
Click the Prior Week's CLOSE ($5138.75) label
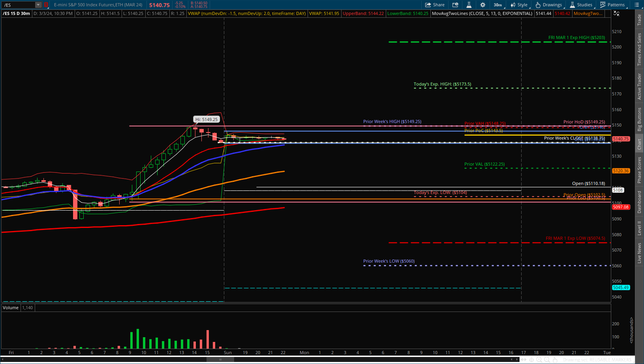click(x=575, y=138)
